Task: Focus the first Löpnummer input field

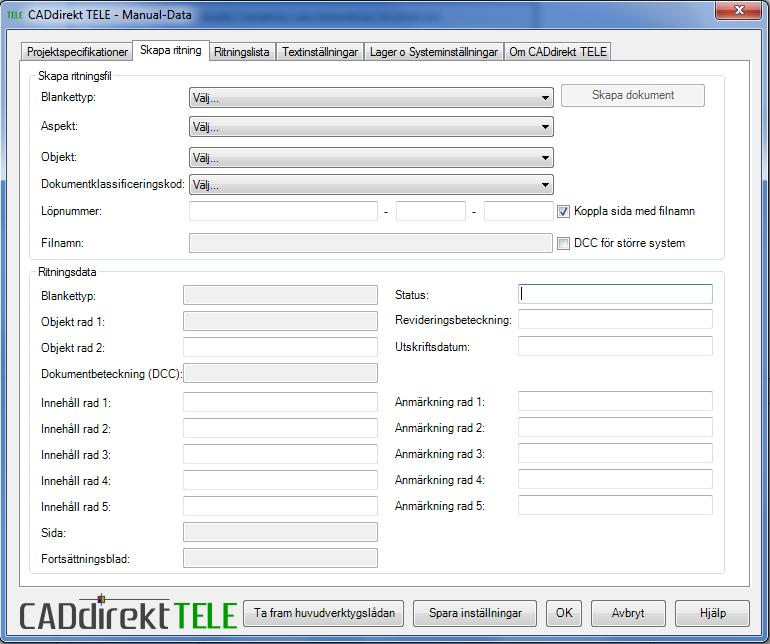Action: 283,211
